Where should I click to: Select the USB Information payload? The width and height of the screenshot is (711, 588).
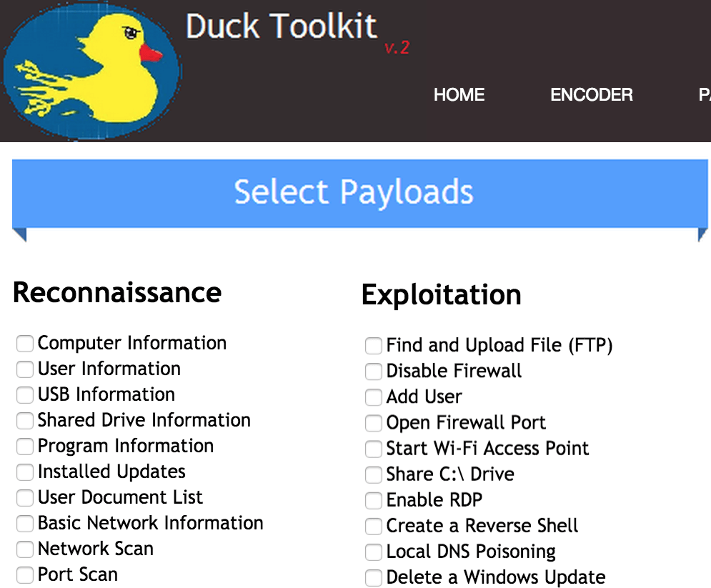[25, 395]
